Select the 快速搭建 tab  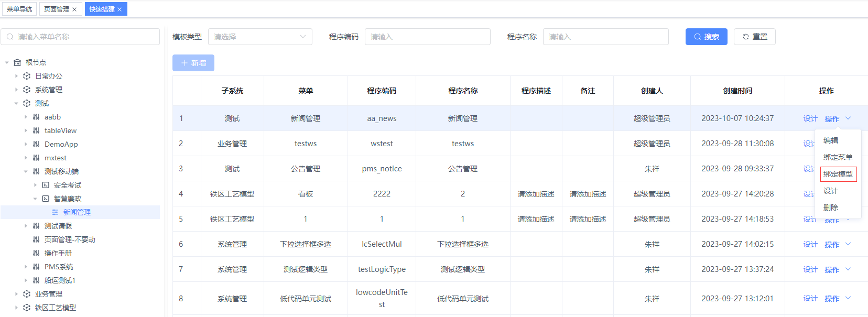click(102, 9)
